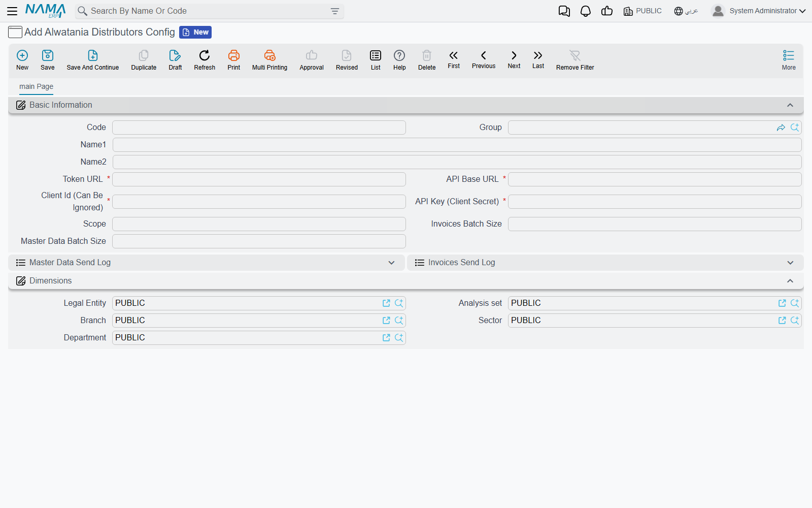Click the Group field share arrow icon
This screenshot has height=508, width=812.
click(x=781, y=128)
